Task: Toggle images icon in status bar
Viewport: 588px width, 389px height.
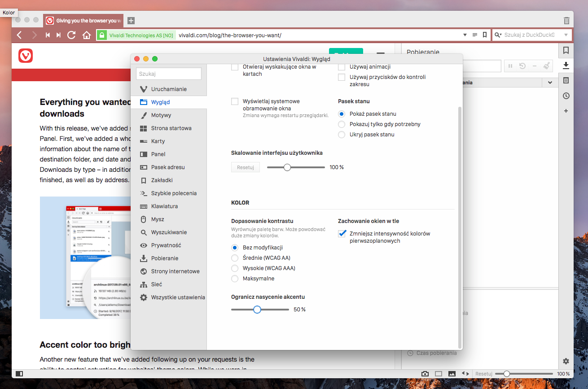Action: coord(452,374)
